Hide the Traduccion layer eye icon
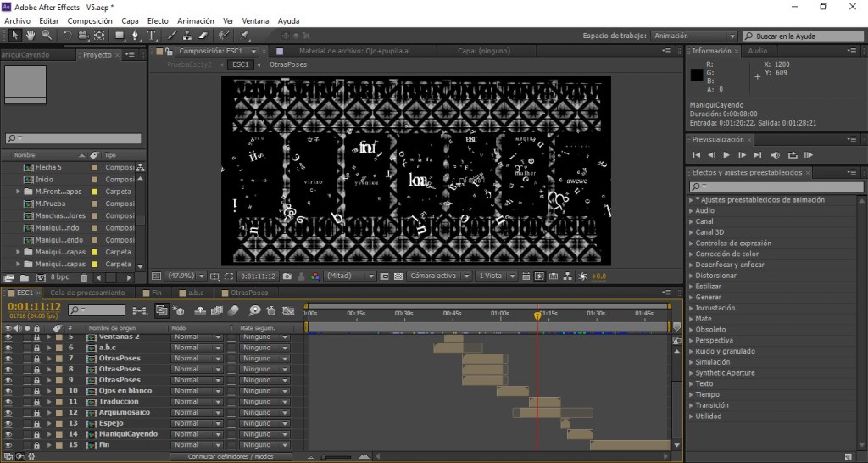This screenshot has height=463, width=868. [8, 402]
